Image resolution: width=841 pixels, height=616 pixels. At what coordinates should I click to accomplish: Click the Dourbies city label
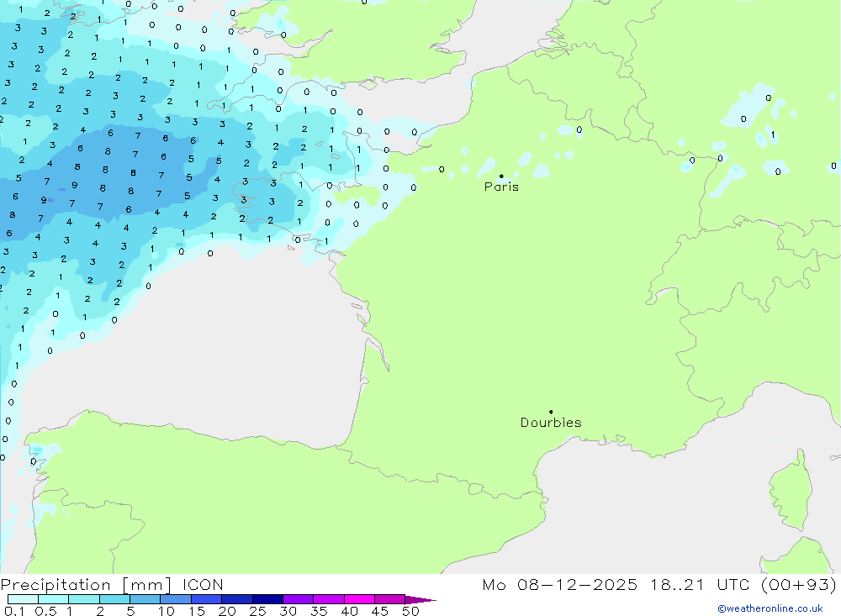[551, 423]
